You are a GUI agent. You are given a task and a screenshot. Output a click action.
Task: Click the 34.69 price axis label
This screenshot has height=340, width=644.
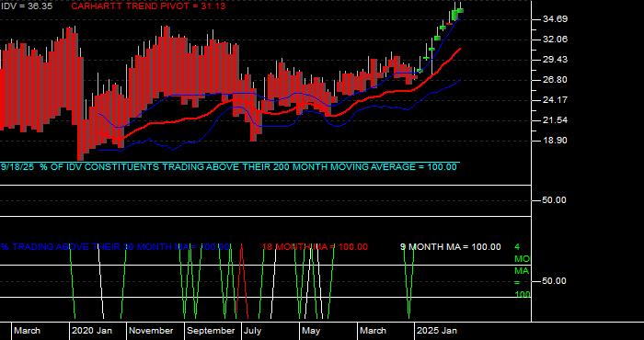coord(555,19)
